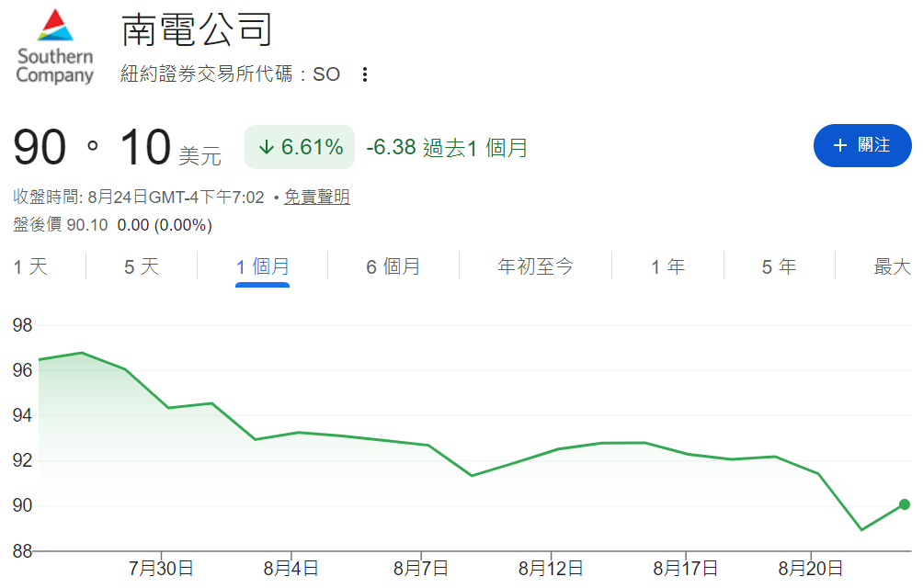
Task: Click the 關注 follow button
Action: click(862, 145)
